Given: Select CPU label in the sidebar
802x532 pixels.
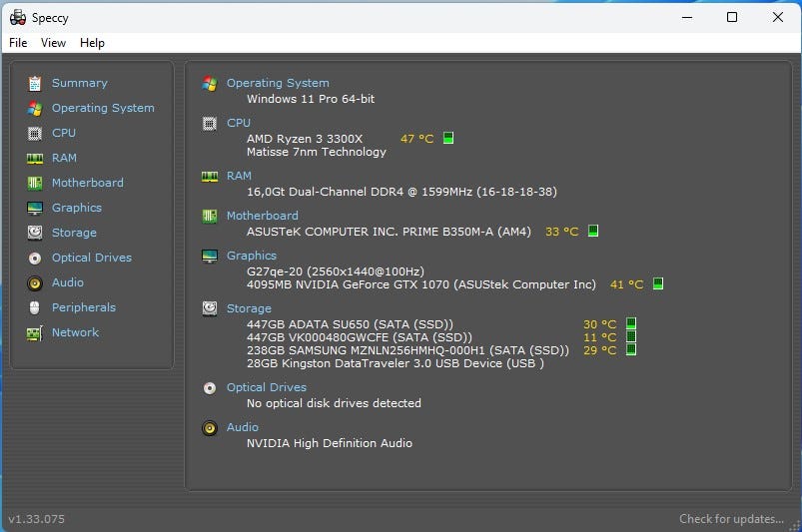Looking at the screenshot, I should (x=64, y=133).
